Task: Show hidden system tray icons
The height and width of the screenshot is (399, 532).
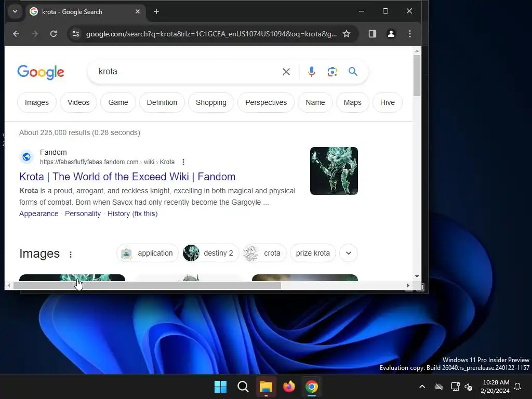Action: pyautogui.click(x=422, y=387)
